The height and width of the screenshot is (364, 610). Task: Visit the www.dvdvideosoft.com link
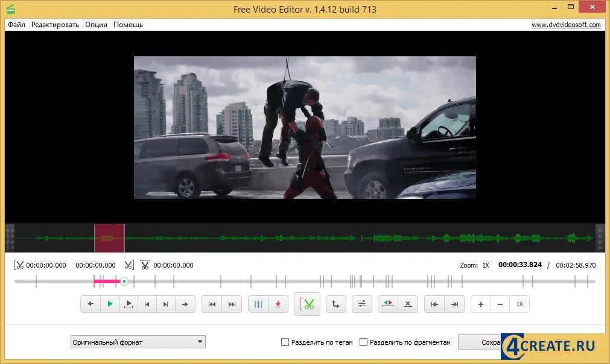pyautogui.click(x=566, y=25)
